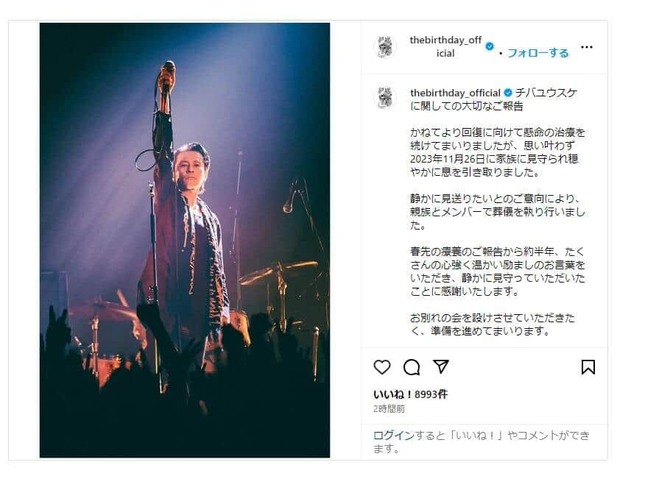Open the caption username thebirthday_official link
Screen dimensions: 645x490
[x=455, y=93]
